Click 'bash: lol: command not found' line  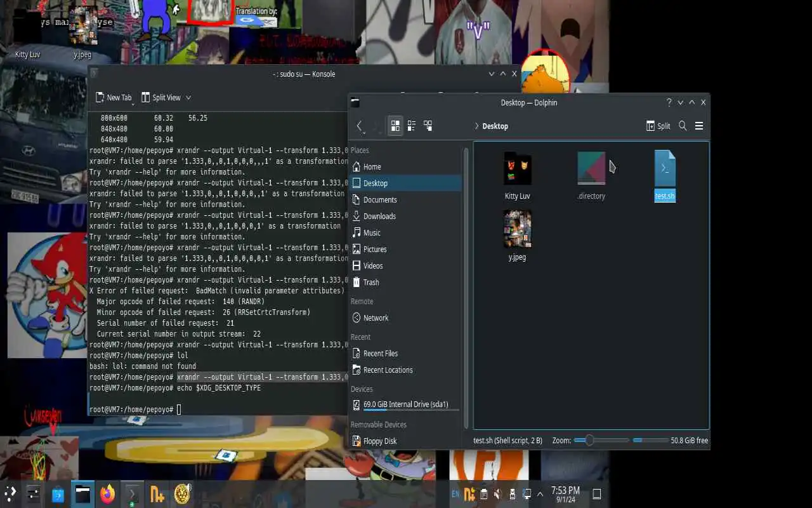pyautogui.click(x=143, y=366)
